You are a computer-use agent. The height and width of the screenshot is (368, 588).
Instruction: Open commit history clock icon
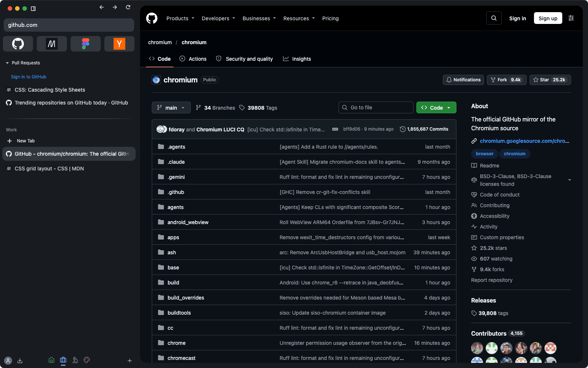click(403, 129)
